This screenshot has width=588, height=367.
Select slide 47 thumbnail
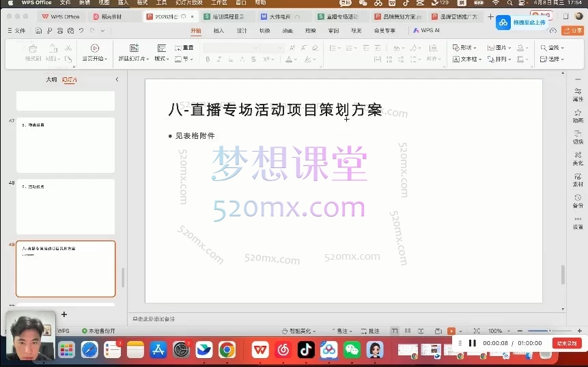coord(66,145)
